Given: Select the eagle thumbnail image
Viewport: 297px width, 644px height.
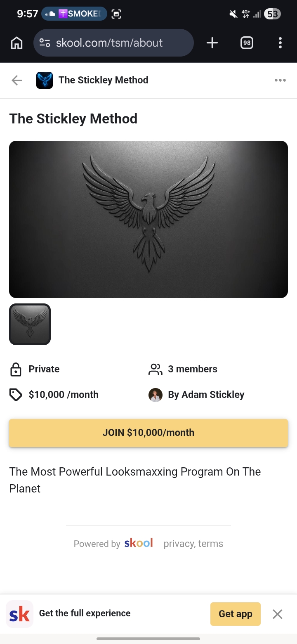Looking at the screenshot, I should point(30,324).
